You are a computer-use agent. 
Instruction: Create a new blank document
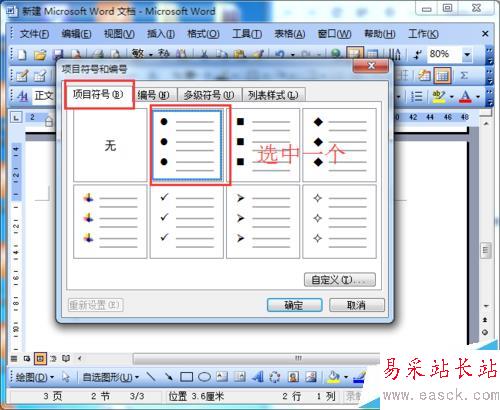pyautogui.click(x=22, y=55)
